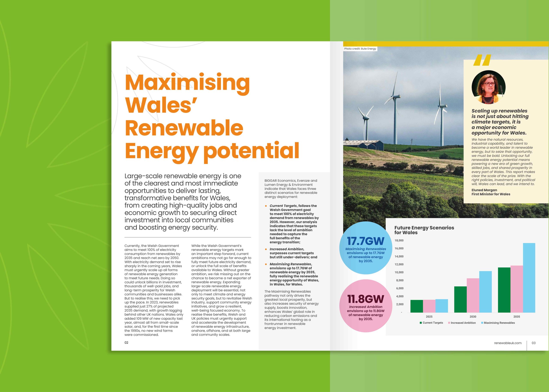Click the blue Maximising Renewables legend swatch

click(482, 323)
